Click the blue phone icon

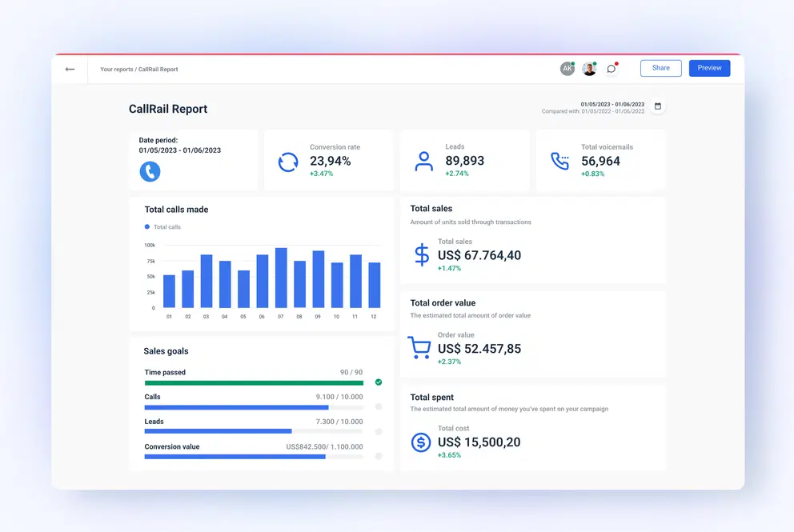pyautogui.click(x=150, y=171)
